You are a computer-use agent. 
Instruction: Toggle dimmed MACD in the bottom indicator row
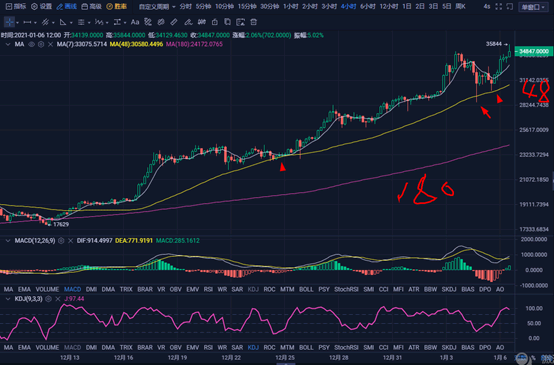pos(72,348)
